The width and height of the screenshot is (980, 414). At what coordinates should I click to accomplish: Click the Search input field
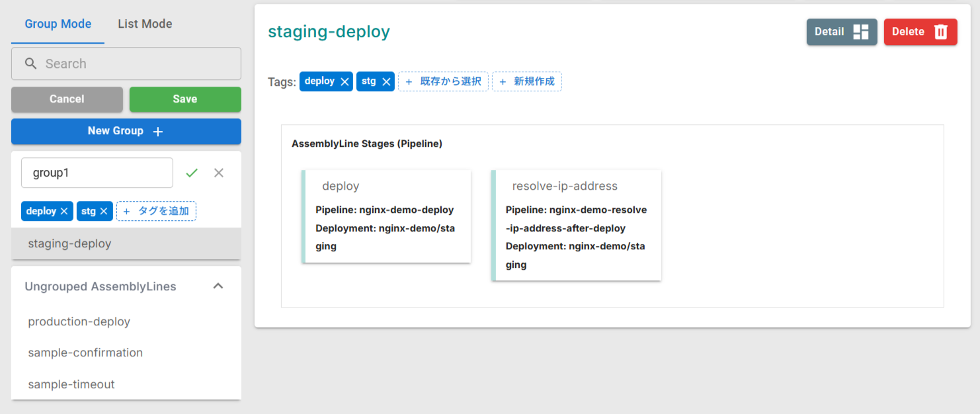[126, 63]
